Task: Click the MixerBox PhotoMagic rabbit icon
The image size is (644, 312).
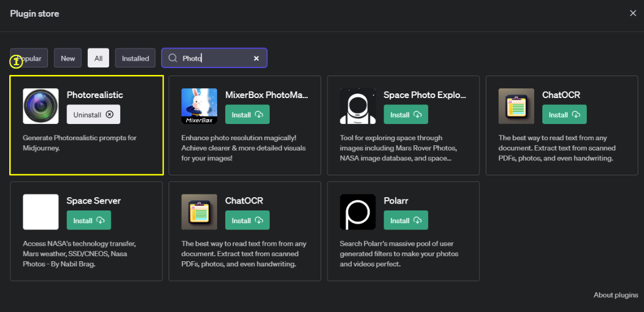Action: (199, 106)
